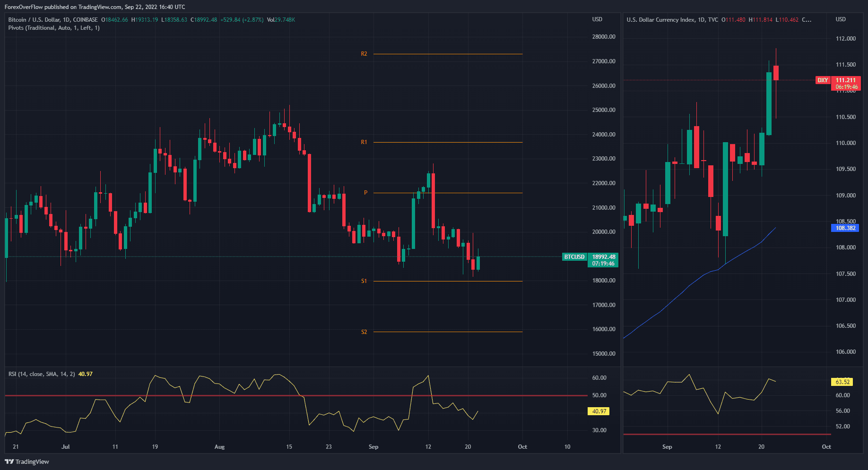Select the P pivot level label
Image resolution: width=868 pixels, height=470 pixels.
pyautogui.click(x=365, y=193)
